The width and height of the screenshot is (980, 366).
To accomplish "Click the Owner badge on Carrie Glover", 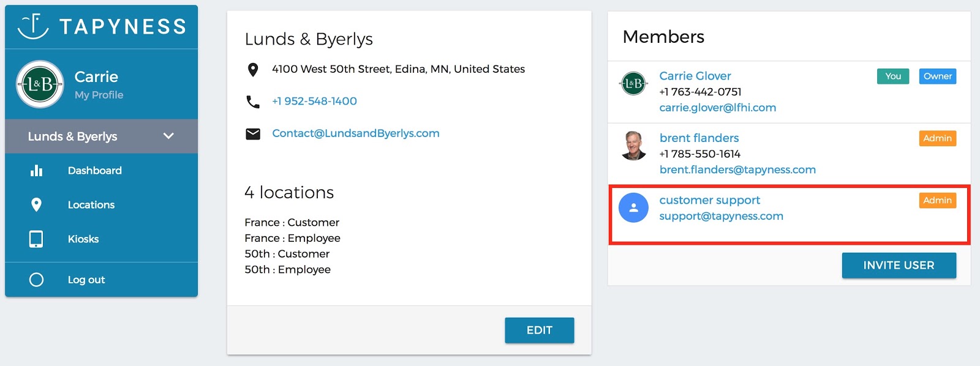I will [x=938, y=76].
